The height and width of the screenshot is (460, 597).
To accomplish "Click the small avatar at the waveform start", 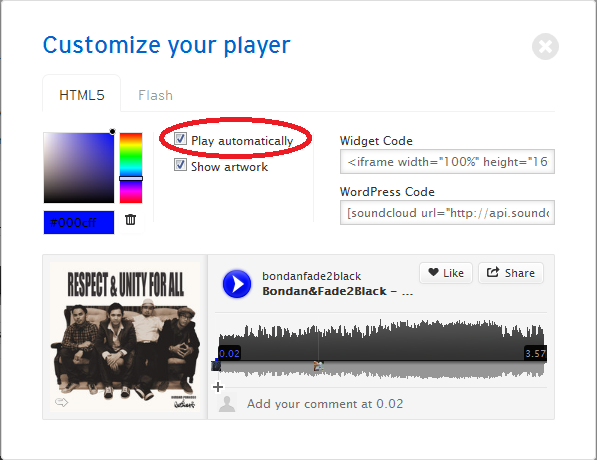I will [216, 366].
